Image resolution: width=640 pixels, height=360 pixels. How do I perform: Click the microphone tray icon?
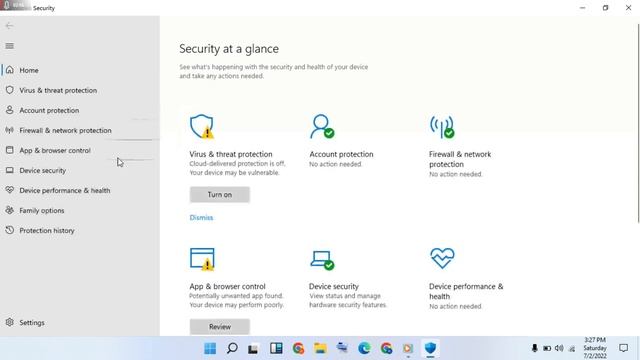point(534,348)
